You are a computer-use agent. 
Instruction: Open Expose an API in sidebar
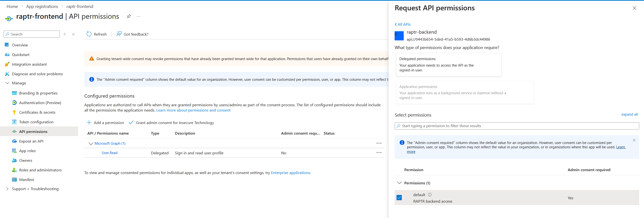pyautogui.click(x=31, y=141)
